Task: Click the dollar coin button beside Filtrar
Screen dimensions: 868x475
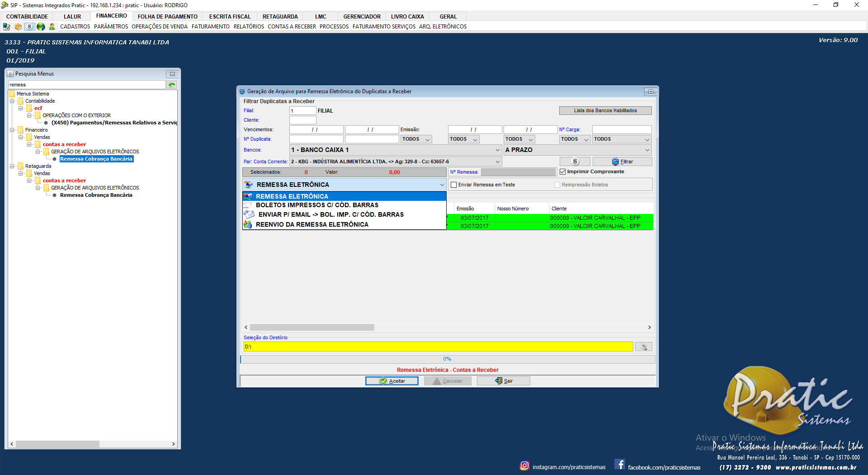Action: 575,161
